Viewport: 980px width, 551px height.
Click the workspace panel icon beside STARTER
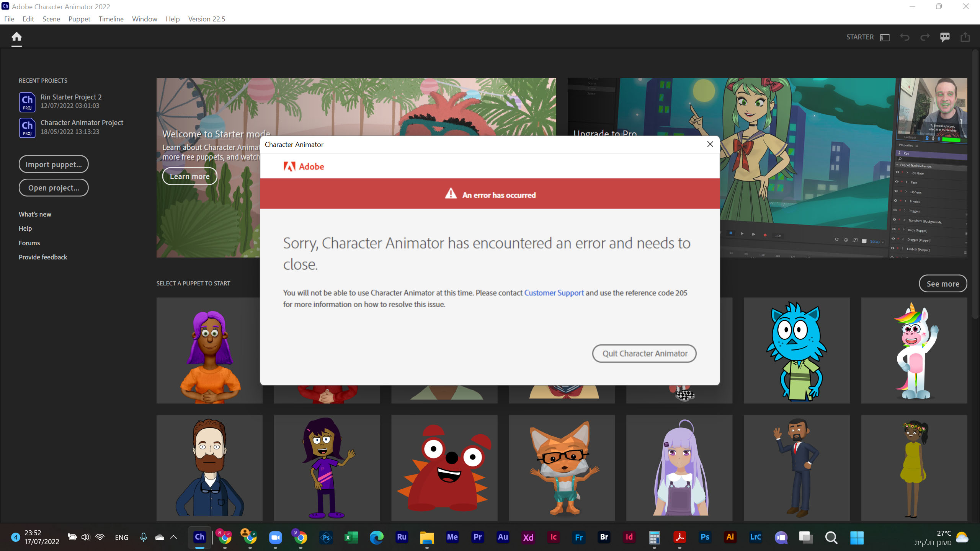pyautogui.click(x=885, y=37)
